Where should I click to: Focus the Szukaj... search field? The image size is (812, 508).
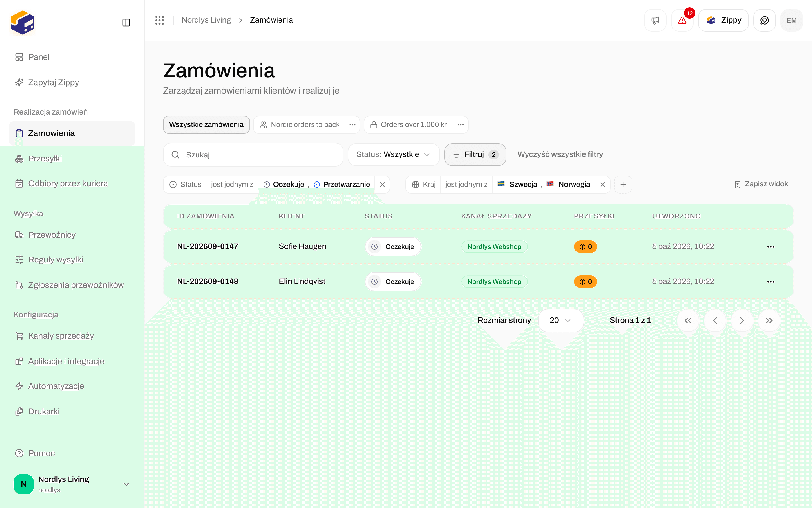point(253,155)
